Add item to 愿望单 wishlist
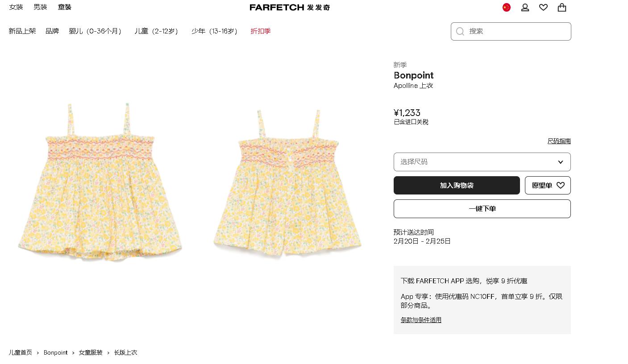This screenshot has height=364, width=628. click(548, 185)
